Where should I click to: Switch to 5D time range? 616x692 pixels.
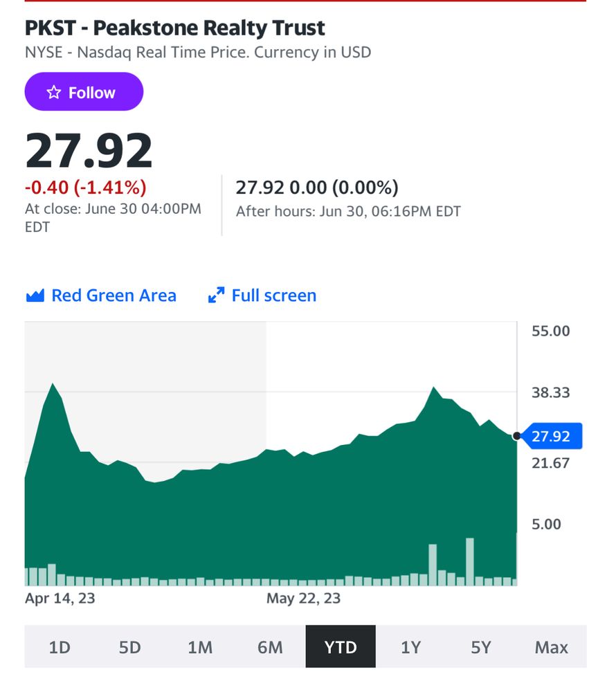[x=129, y=647]
